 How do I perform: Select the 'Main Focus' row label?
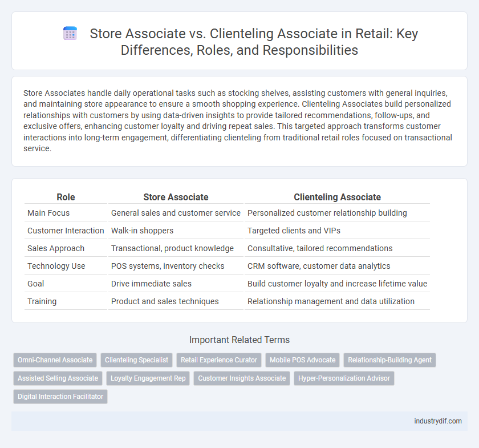click(48, 213)
